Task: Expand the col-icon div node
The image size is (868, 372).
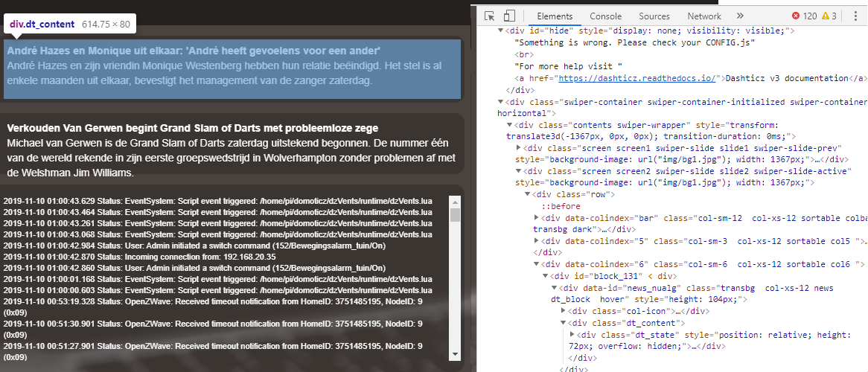Action: (563, 312)
